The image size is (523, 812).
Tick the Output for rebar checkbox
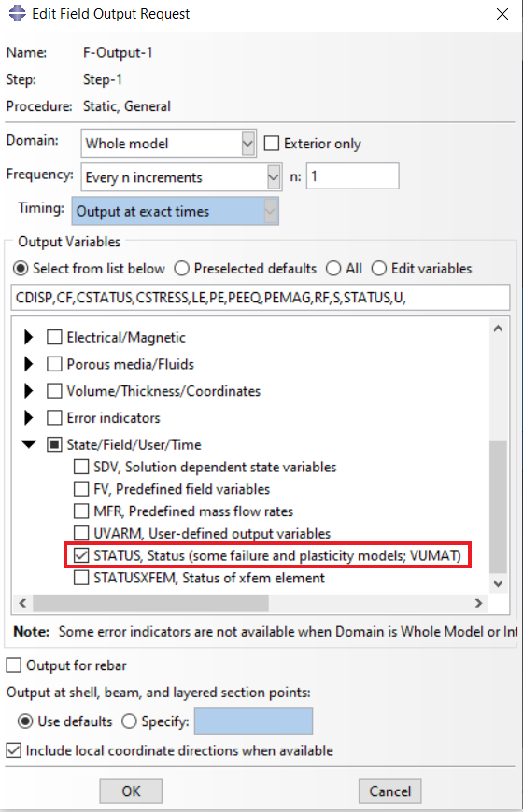click(13, 665)
